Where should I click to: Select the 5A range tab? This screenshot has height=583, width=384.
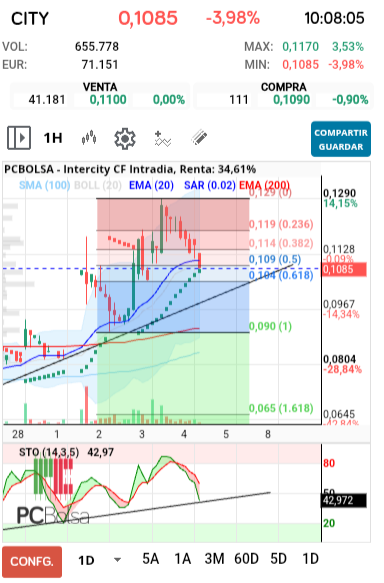151,559
